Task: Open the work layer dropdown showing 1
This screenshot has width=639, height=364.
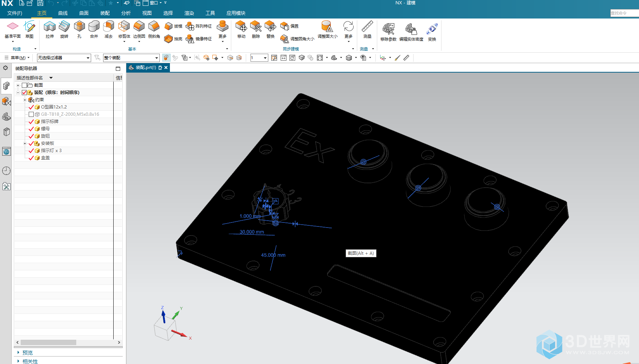Action: 259,58
